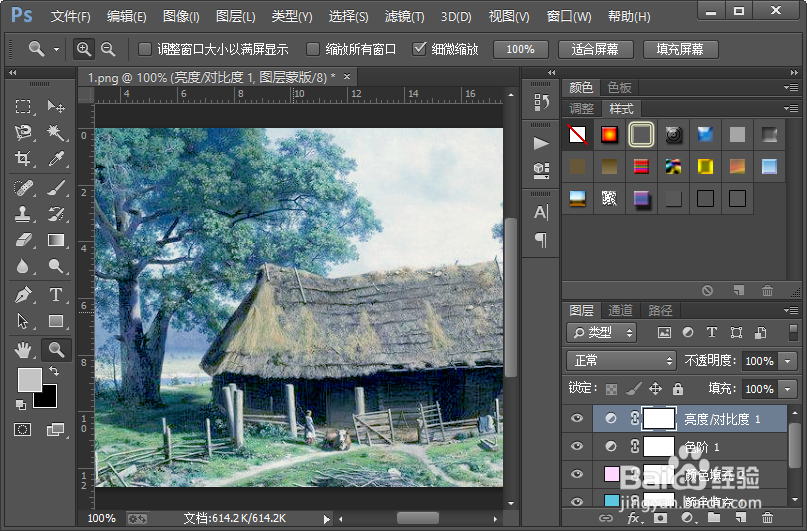Select the Clone Stamp tool
The image size is (807, 531).
pyautogui.click(x=23, y=214)
